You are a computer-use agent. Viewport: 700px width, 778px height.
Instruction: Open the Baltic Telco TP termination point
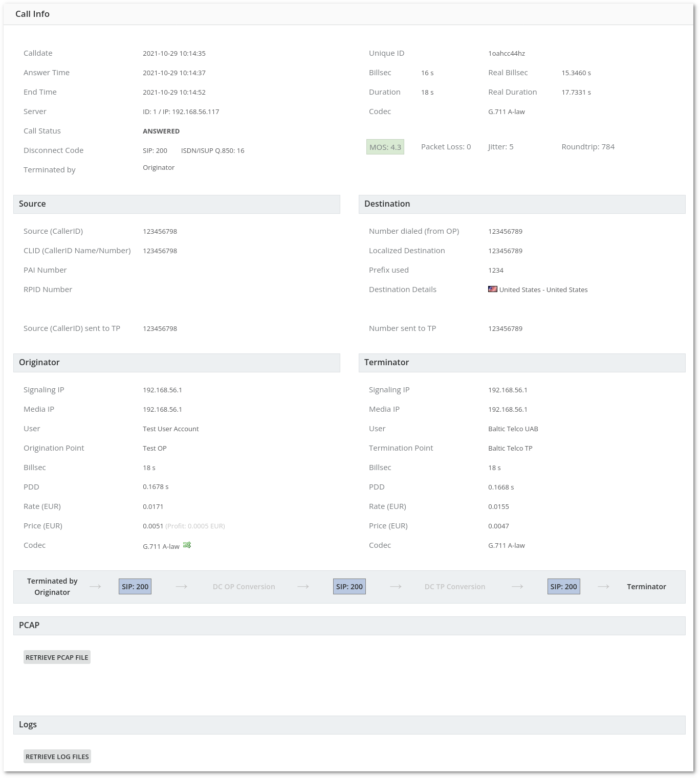point(510,448)
